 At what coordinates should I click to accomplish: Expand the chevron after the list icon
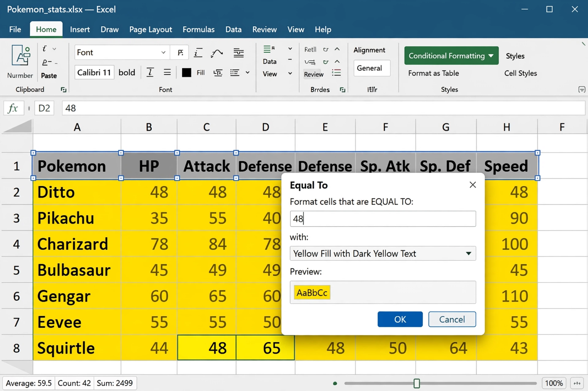(247, 73)
